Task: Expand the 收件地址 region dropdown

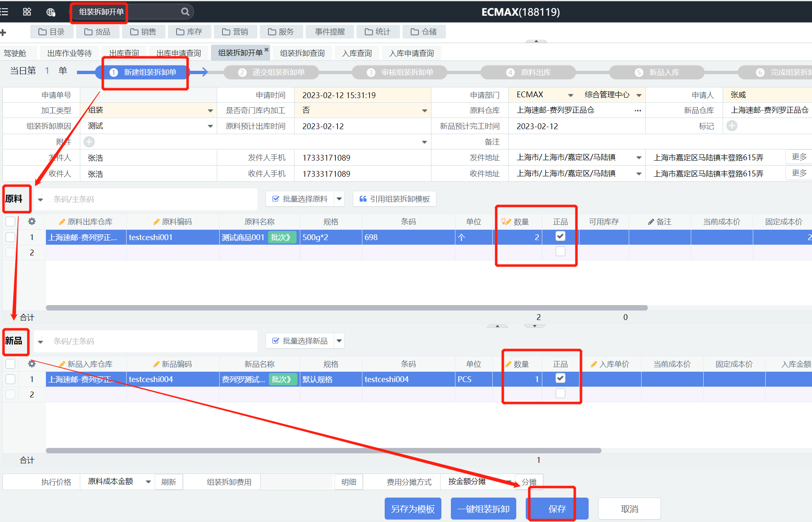Action: click(x=639, y=174)
